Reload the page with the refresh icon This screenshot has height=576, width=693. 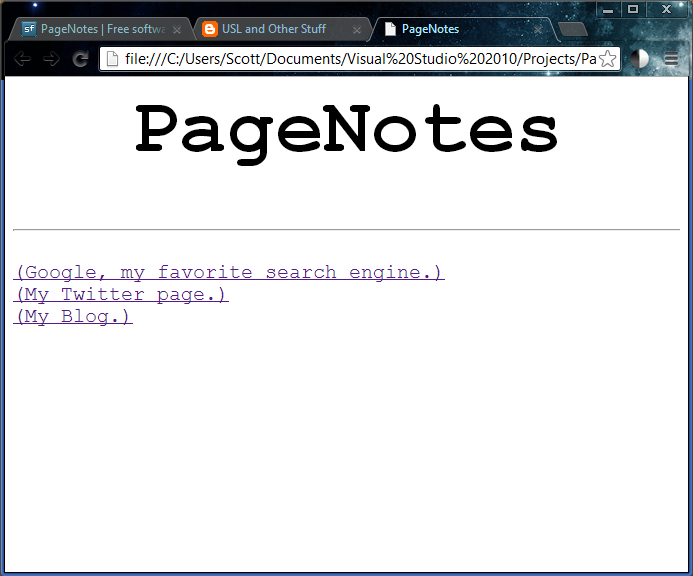coord(80,59)
